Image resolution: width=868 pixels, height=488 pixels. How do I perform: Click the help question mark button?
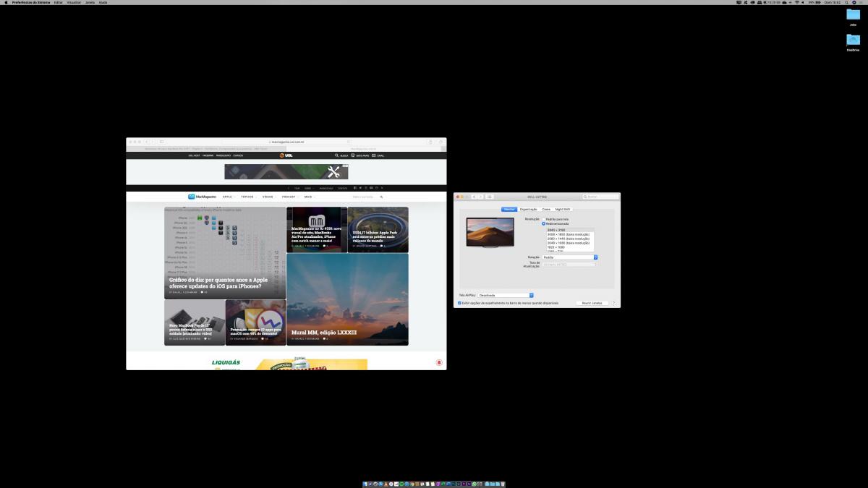(614, 303)
